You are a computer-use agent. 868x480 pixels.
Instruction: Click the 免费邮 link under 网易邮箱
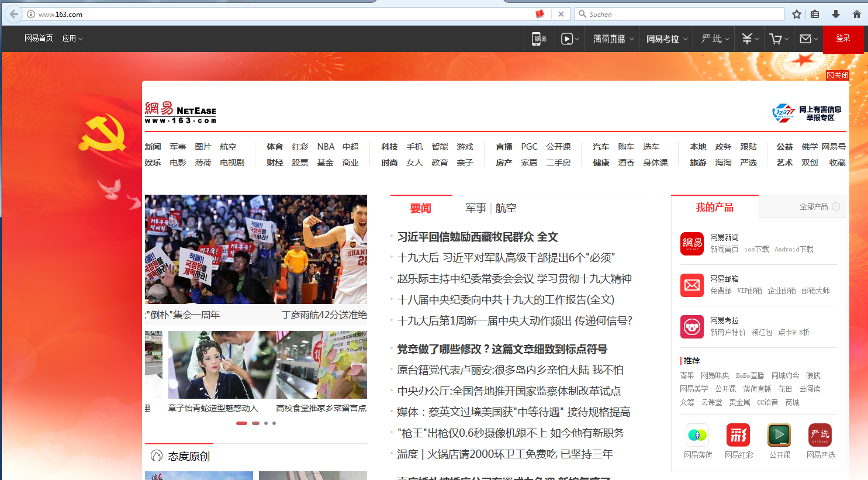click(721, 291)
